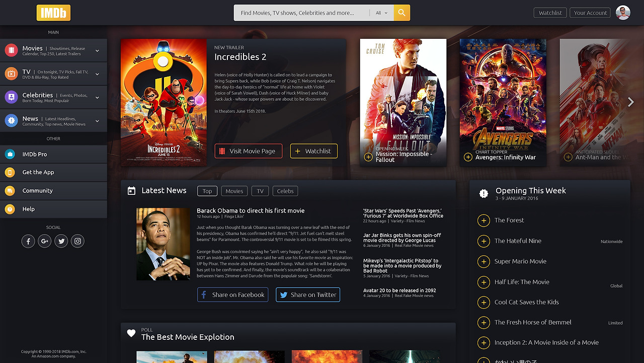The width and height of the screenshot is (644, 363).
Task: Click the purple Celebrities sidebar icon
Action: tap(11, 97)
